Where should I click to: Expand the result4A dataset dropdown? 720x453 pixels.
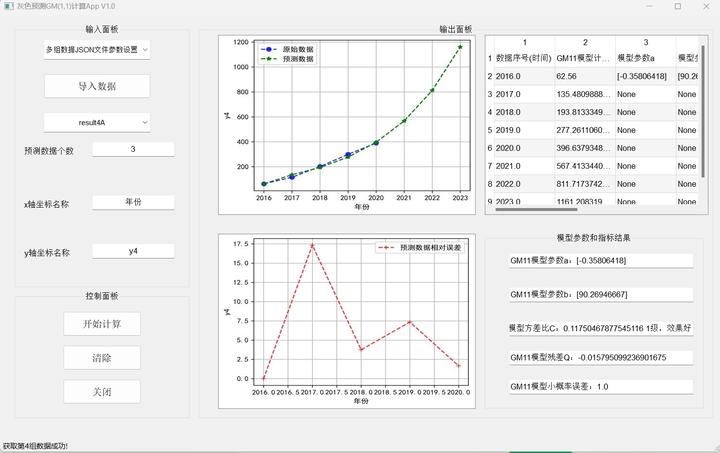[x=97, y=123]
